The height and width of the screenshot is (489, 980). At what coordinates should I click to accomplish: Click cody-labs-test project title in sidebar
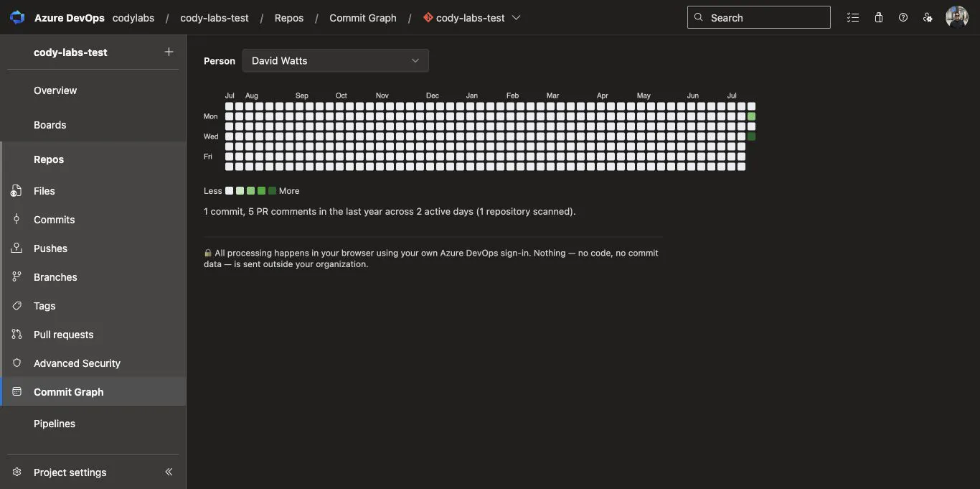point(70,52)
